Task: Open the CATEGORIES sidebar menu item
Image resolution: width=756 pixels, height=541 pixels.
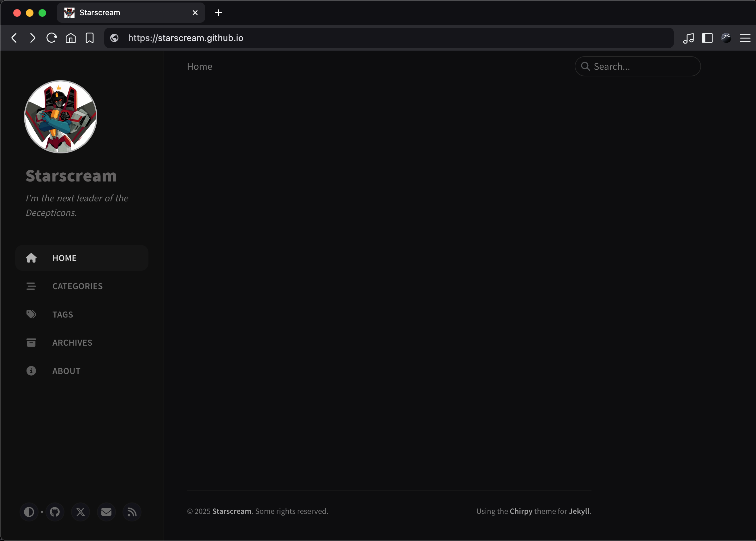Action: pos(82,286)
